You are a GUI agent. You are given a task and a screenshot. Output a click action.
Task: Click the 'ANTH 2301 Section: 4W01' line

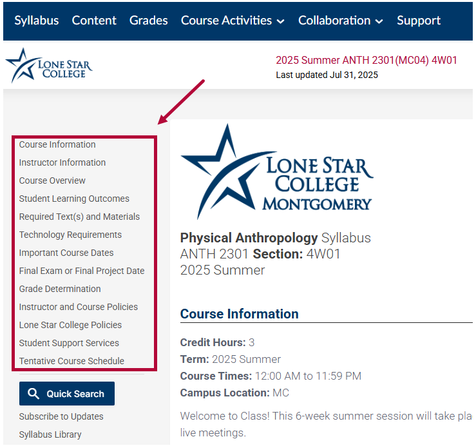tap(260, 254)
